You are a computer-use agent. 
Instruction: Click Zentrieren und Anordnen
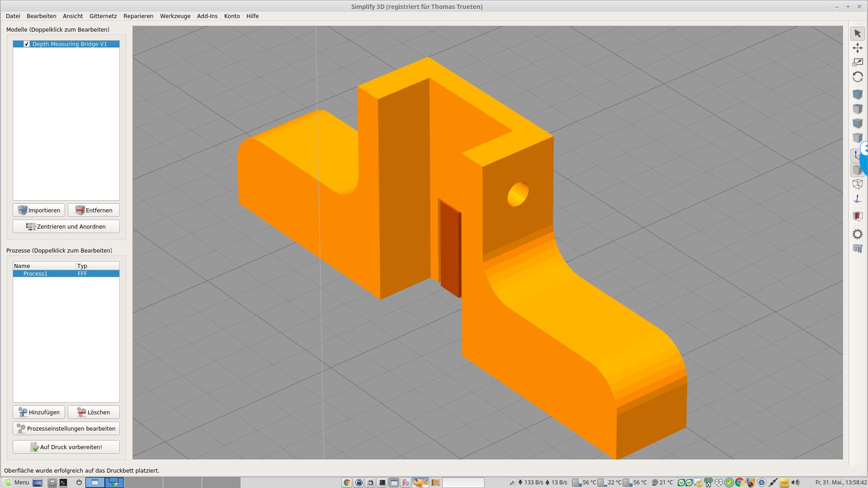click(x=66, y=226)
